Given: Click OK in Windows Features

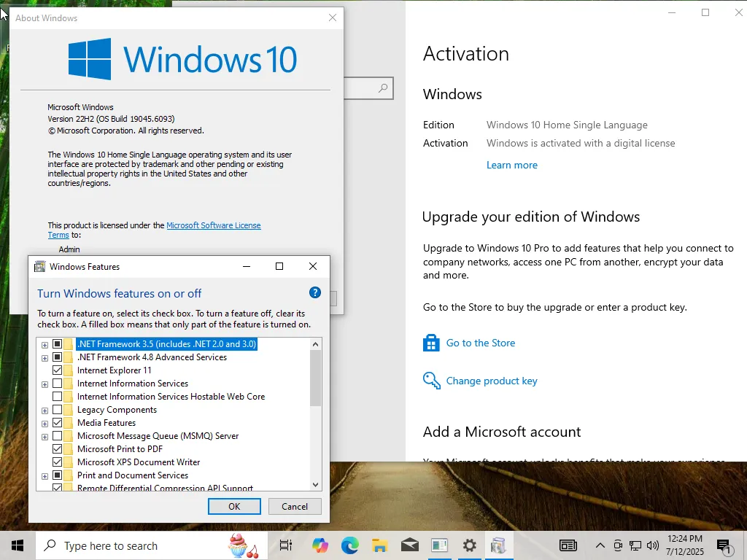Looking at the screenshot, I should 234,506.
